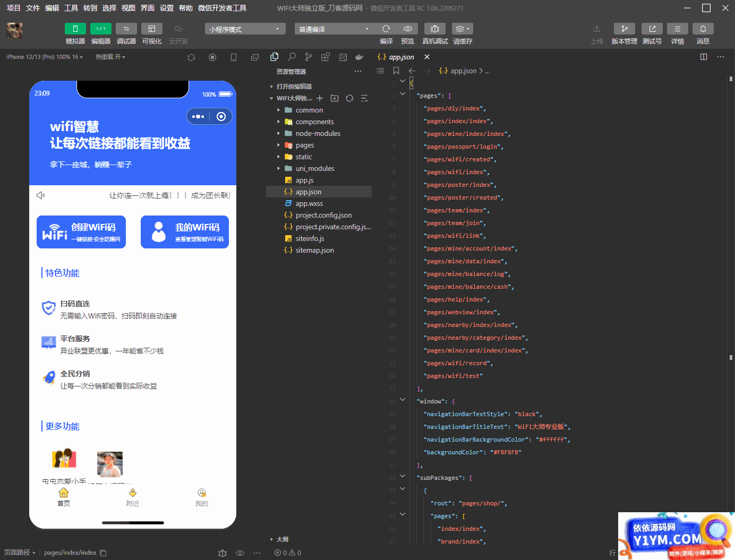Click the compile refresh icon above 编译
Image resolution: width=735 pixels, height=560 pixels.
pos(386,29)
